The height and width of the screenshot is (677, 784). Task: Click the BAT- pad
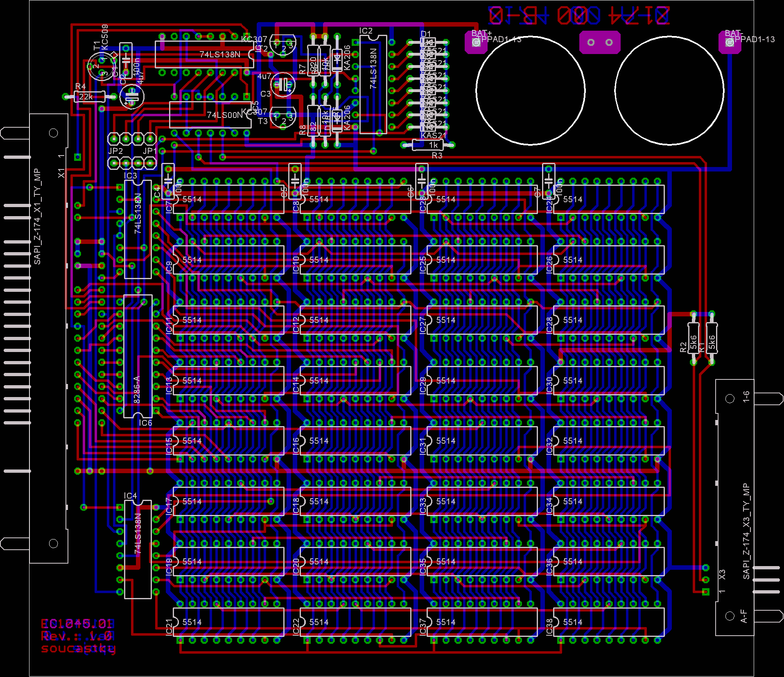coord(730,42)
